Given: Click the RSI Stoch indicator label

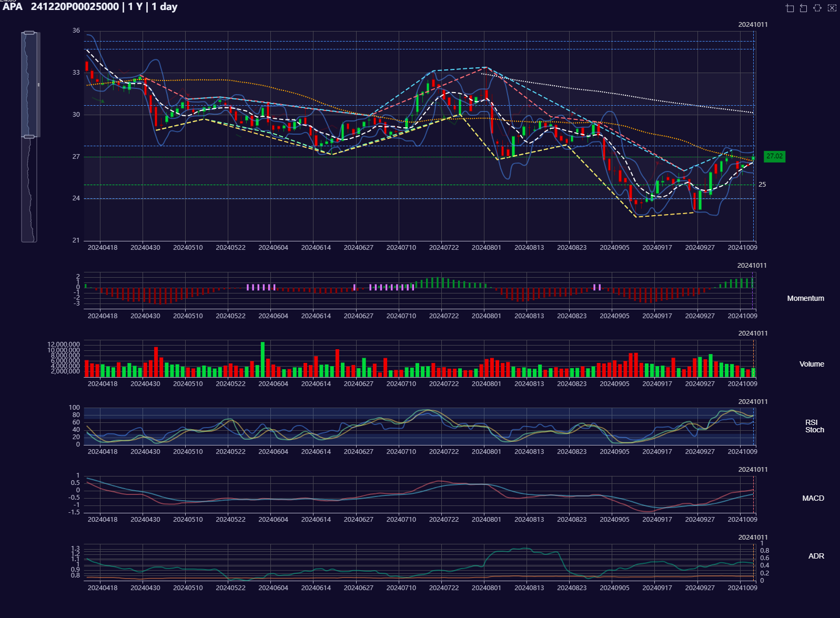Looking at the screenshot, I should (814, 426).
